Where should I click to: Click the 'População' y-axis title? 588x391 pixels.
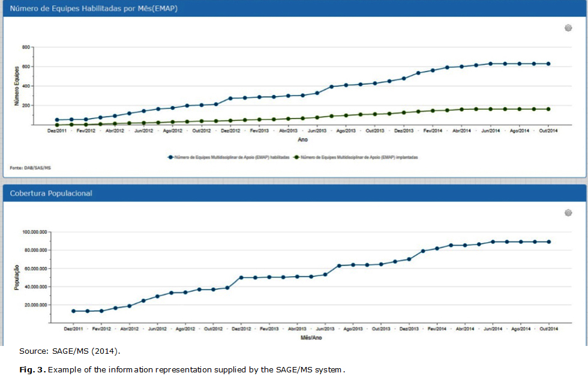16,277
